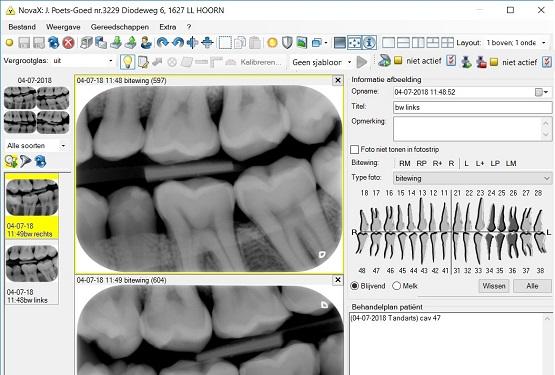Image resolution: width=555 pixels, height=375 pixels.
Task: Flip image vertically using mirror icon
Action: click(x=207, y=43)
